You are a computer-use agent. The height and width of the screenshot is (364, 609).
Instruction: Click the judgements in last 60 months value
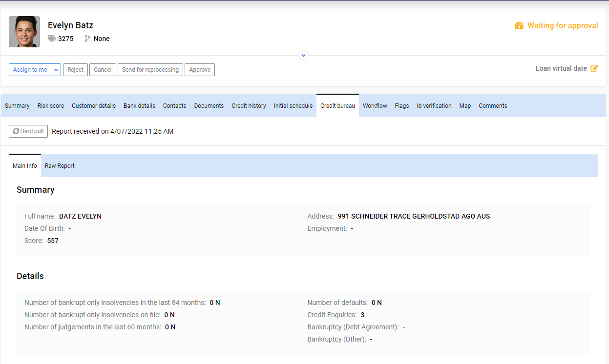click(x=170, y=327)
